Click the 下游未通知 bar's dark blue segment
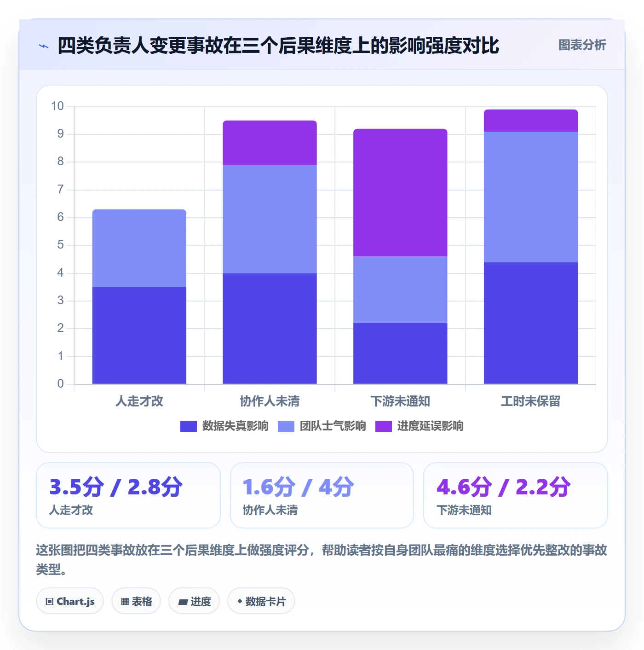The height and width of the screenshot is (650, 644). click(x=400, y=354)
